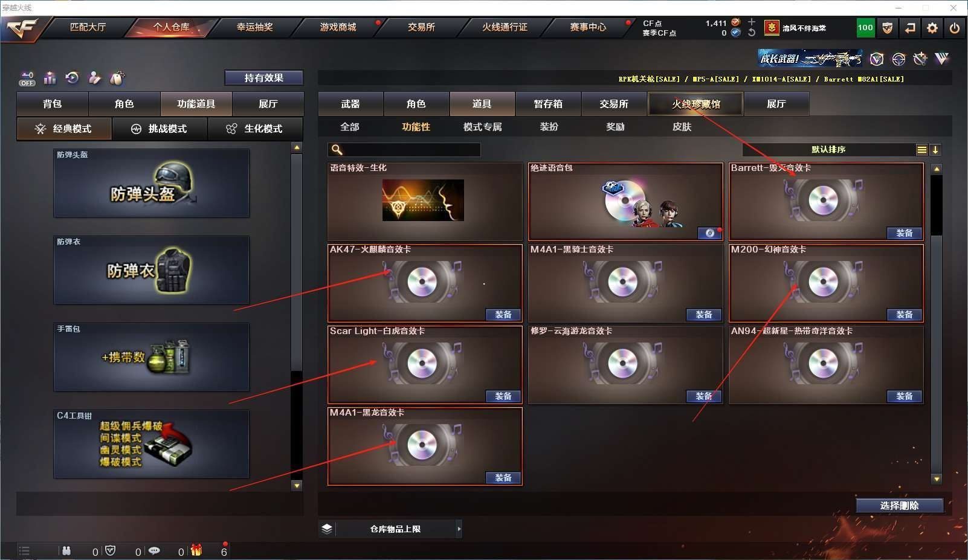Click the left list scroll-down arrow
Image resolution: width=968 pixels, height=560 pixels.
click(296, 485)
